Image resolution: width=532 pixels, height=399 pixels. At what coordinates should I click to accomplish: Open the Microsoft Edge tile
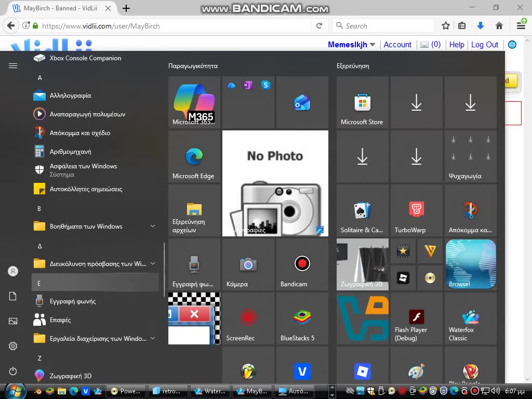[194, 156]
